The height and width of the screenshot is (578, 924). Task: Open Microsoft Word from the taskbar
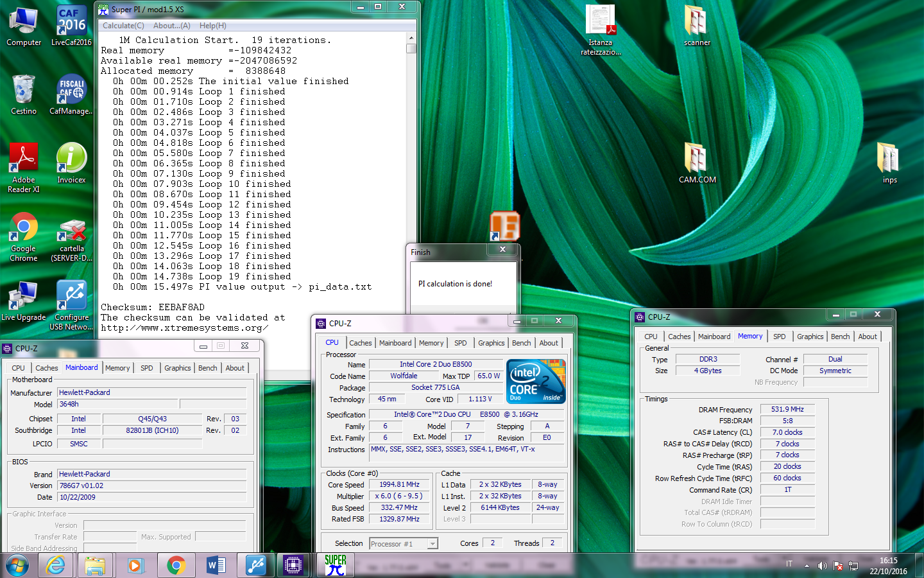coord(216,565)
